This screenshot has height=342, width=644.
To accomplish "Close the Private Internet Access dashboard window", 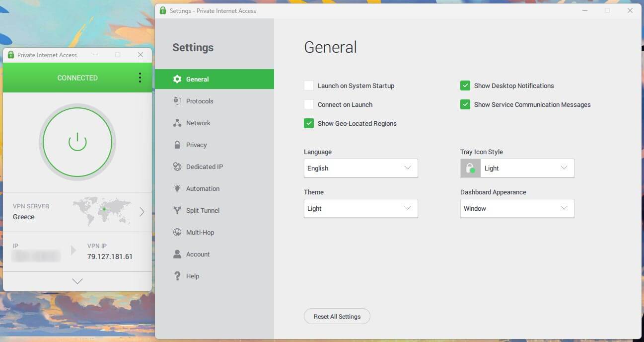I will click(141, 55).
